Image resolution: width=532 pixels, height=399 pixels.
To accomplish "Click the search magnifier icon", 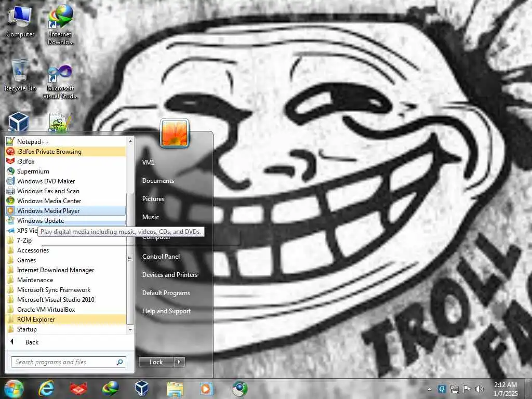I will click(120, 362).
